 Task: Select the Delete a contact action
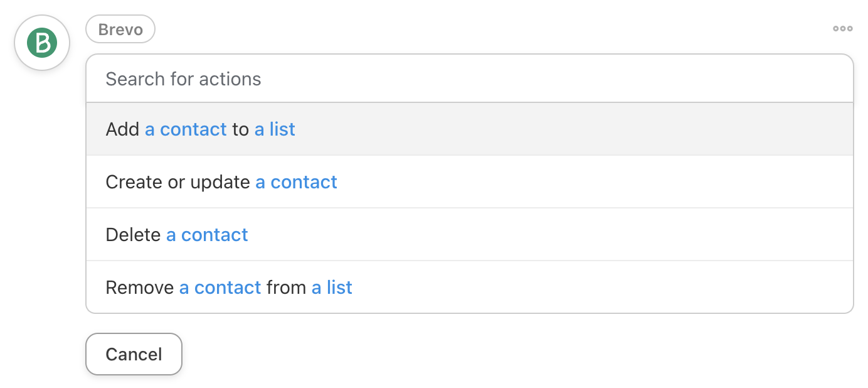click(470, 235)
